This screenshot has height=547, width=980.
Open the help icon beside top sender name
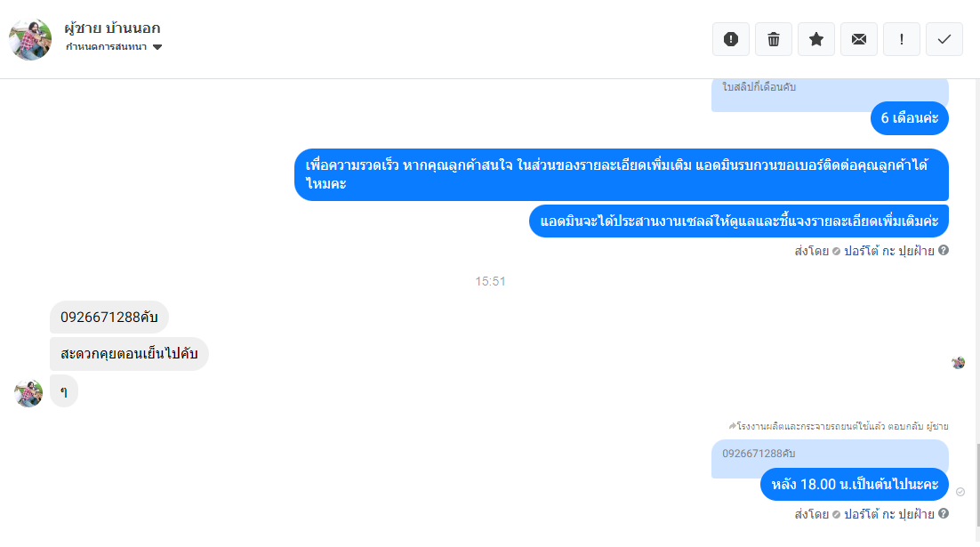[944, 250]
